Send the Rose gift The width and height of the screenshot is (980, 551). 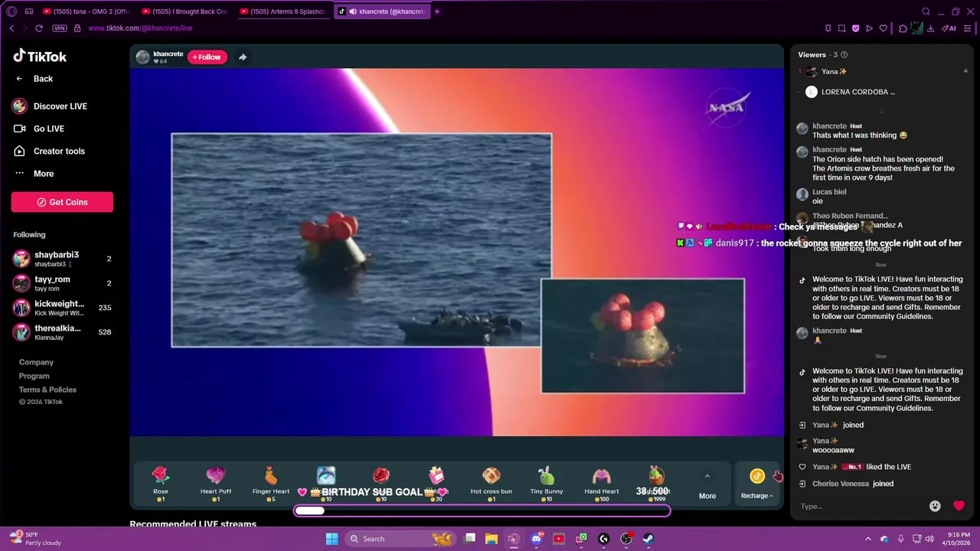pos(160,484)
